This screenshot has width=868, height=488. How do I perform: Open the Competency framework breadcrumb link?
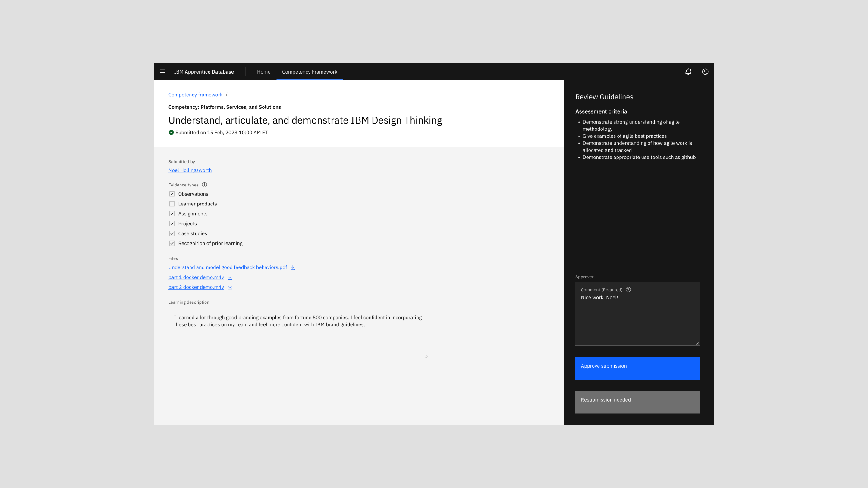pos(195,95)
